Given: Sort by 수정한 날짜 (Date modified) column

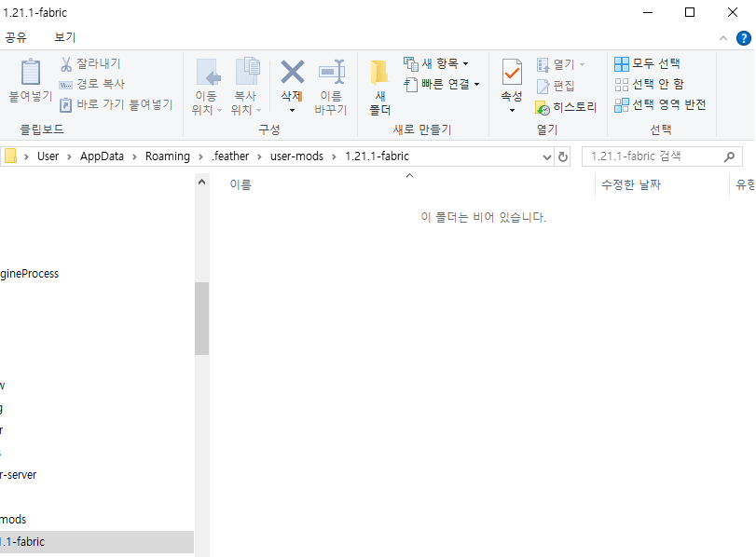Looking at the screenshot, I should [631, 184].
